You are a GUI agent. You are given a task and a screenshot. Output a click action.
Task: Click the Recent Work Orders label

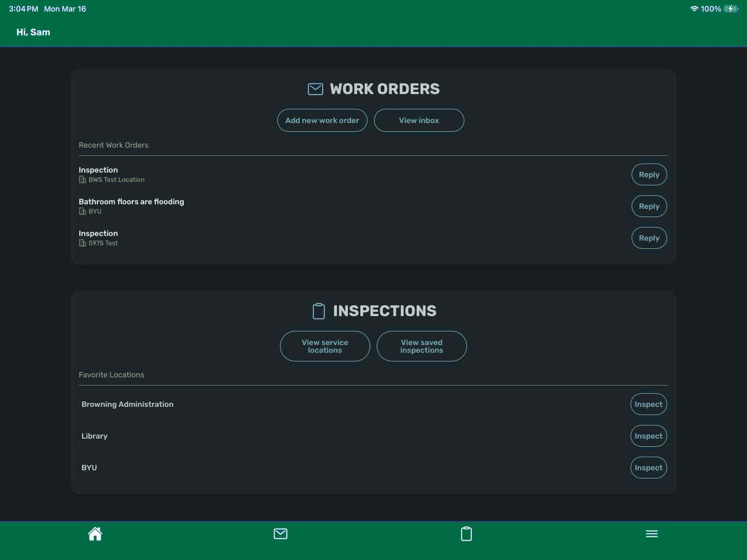pyautogui.click(x=113, y=145)
